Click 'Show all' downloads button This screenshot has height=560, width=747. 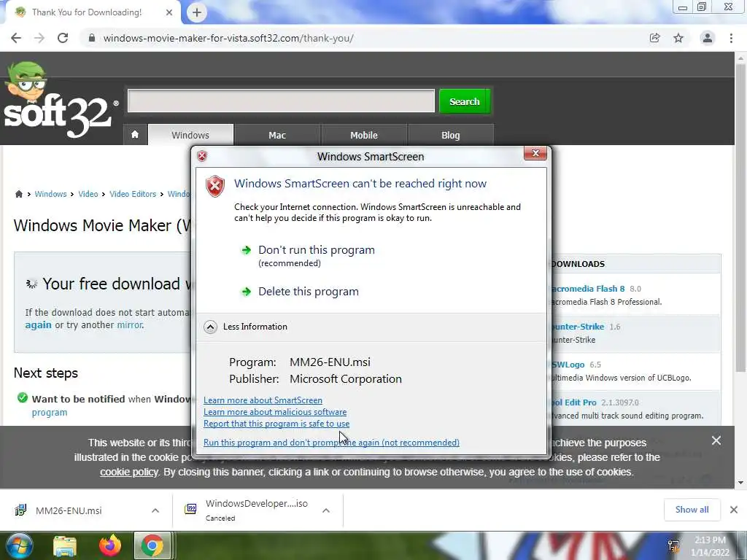[x=692, y=510]
